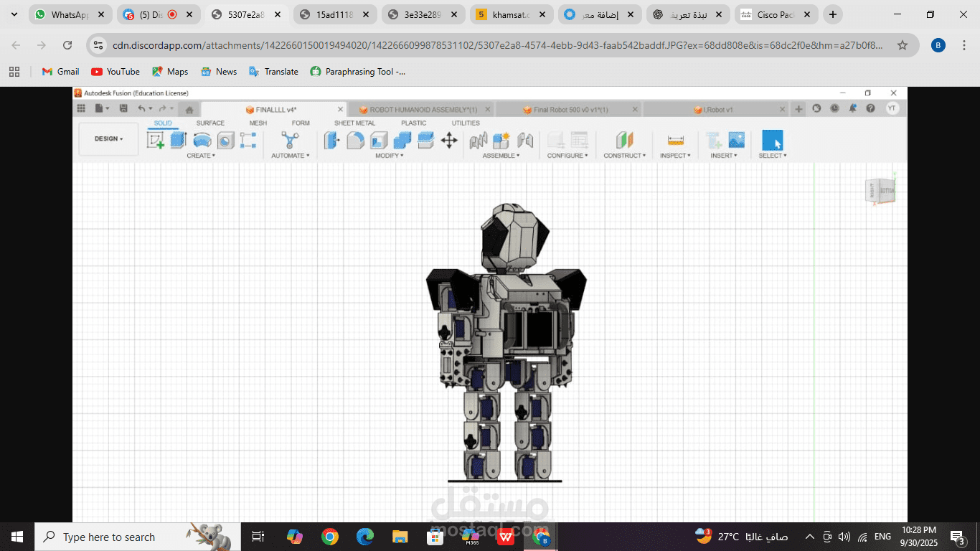Open Microsoft Edge from the taskbar

click(x=365, y=537)
